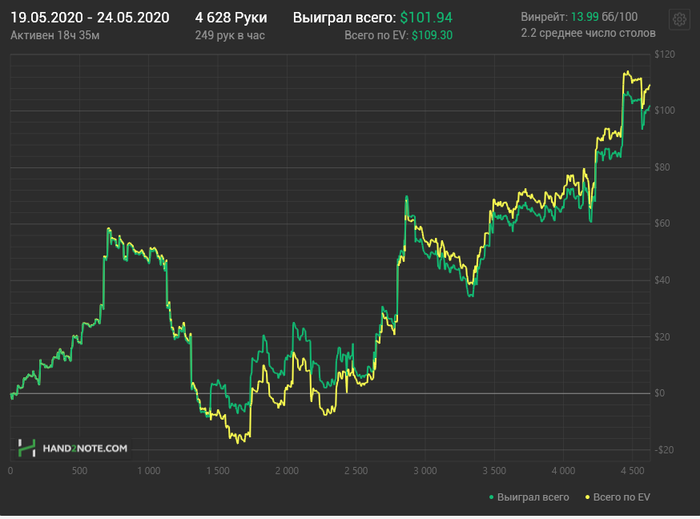Toggle the 'Всего по EV' yellow legend series
Image resolution: width=700 pixels, height=519 pixels.
(618, 497)
